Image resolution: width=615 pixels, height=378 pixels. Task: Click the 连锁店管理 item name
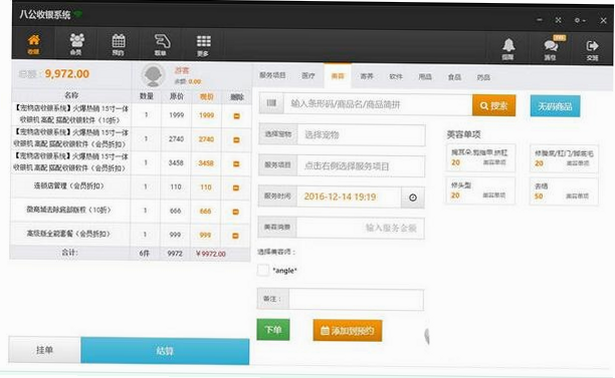click(69, 186)
